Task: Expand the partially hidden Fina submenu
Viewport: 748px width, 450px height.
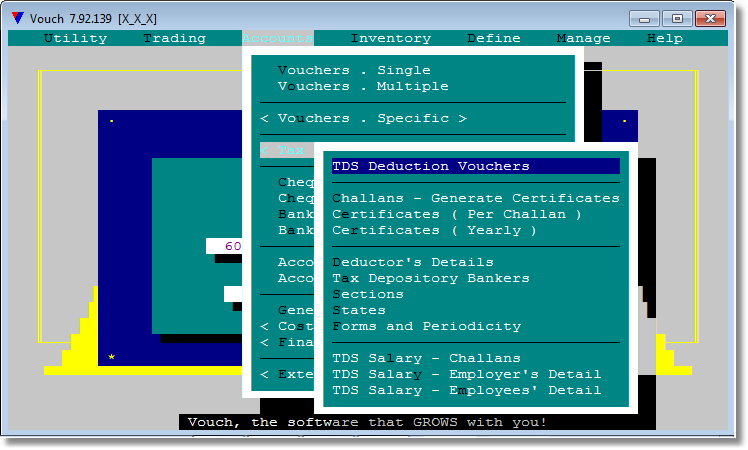Action: (287, 342)
